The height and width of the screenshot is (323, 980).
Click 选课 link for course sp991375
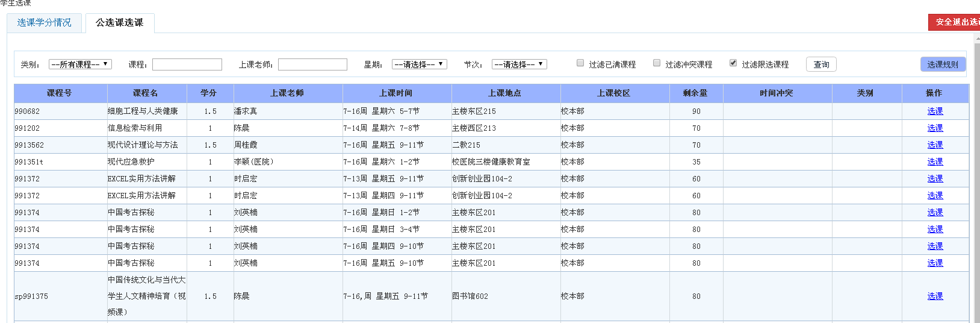tap(935, 296)
